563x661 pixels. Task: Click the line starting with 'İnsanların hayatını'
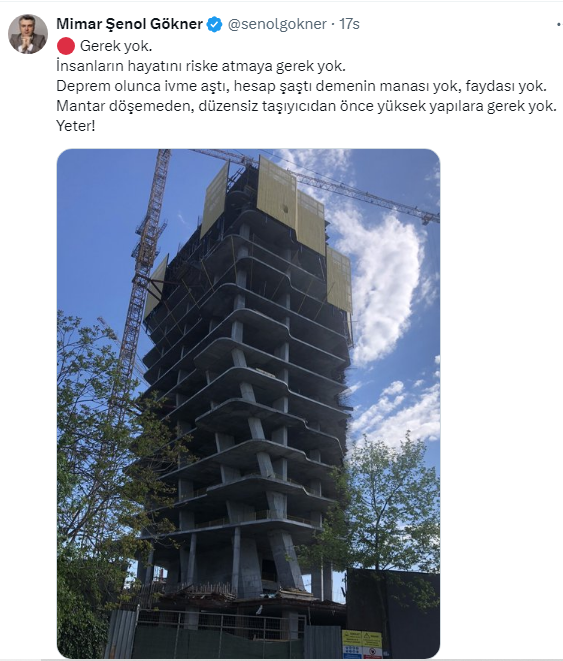[201, 66]
